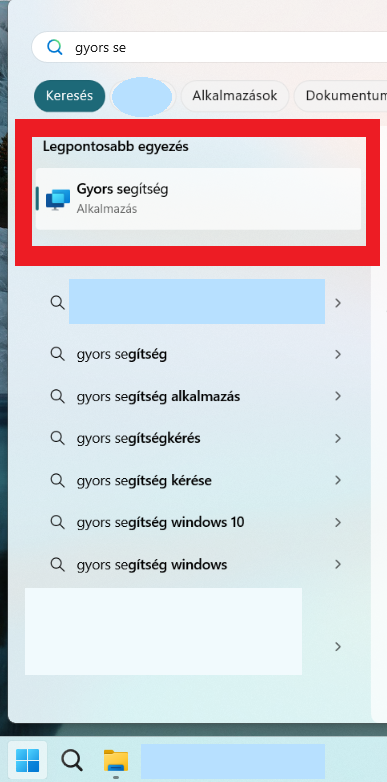The width and height of the screenshot is (387, 782).
Task: Expand chevron beside 'gyors segítség windows' suggestion
Action: pyautogui.click(x=338, y=565)
